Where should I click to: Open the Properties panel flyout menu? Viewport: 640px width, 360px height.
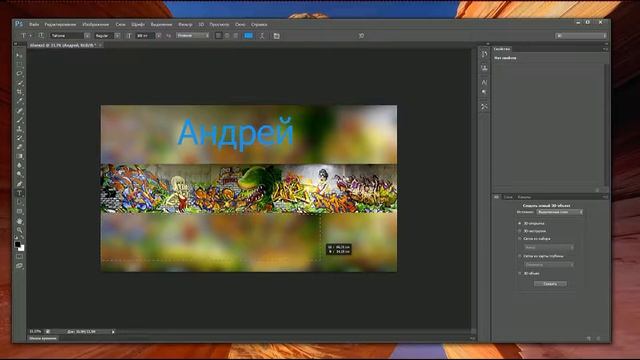click(x=605, y=49)
